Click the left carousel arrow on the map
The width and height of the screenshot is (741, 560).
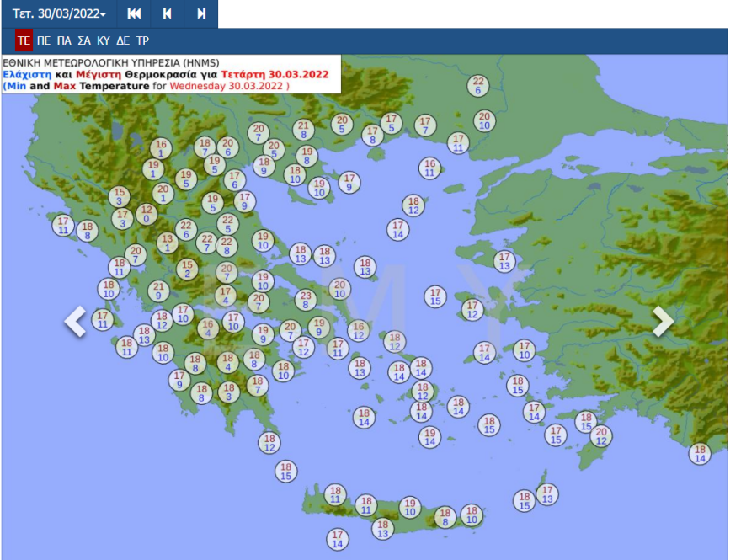[76, 321]
